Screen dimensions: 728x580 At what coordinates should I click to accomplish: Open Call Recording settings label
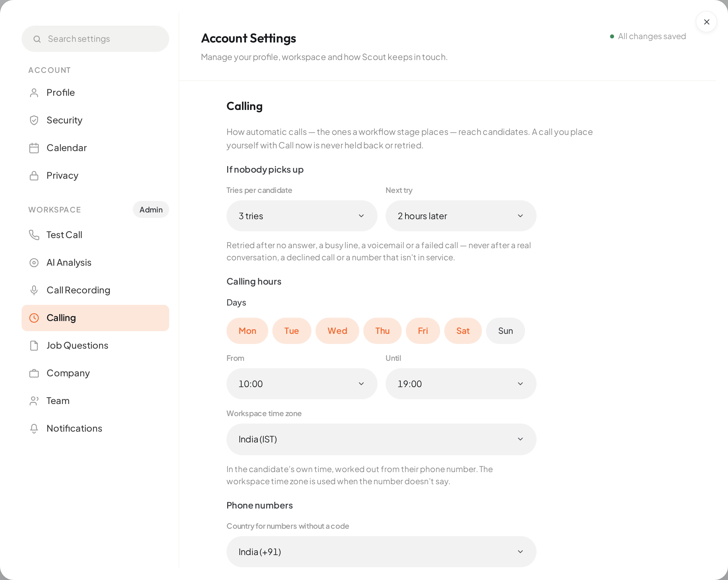point(78,290)
